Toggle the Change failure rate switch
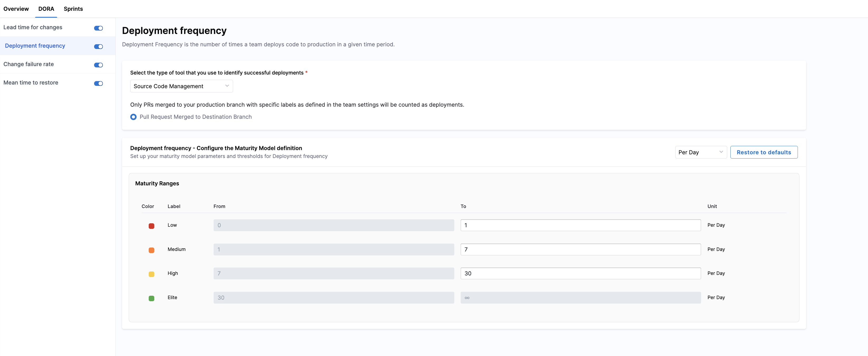The height and width of the screenshot is (356, 868). (x=98, y=65)
